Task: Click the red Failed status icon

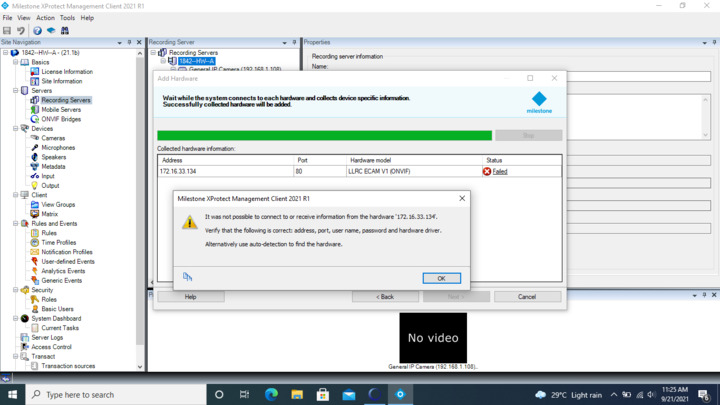Action: 487,172
